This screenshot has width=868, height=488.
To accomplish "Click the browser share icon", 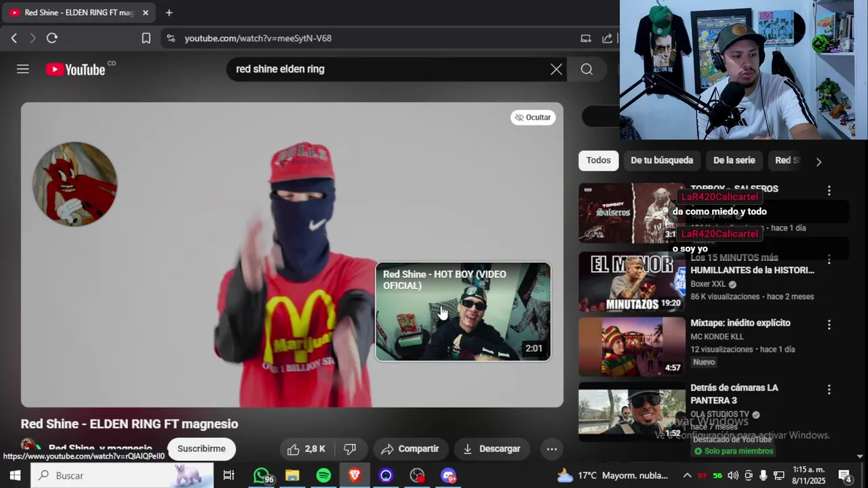I will click(607, 38).
